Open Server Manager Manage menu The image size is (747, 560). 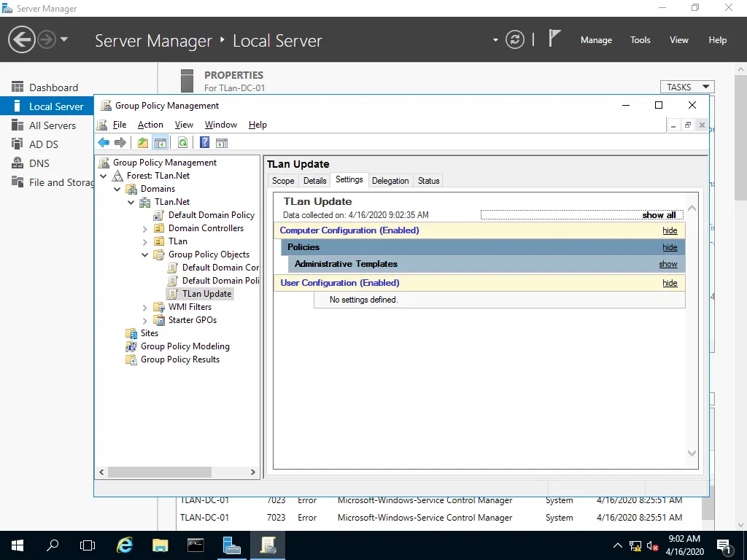tap(596, 40)
